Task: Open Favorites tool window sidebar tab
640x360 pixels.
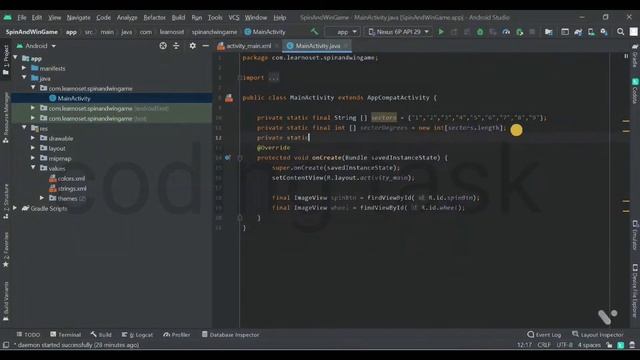Action: (x=5, y=250)
